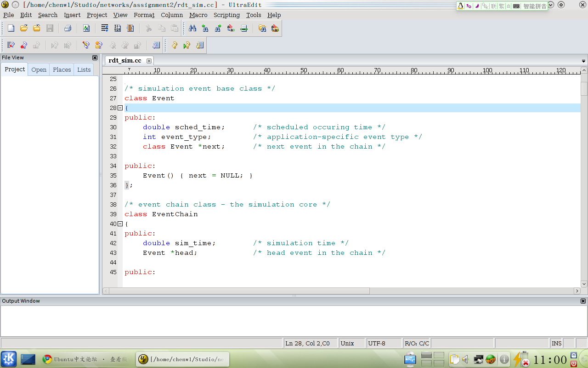Open the Replace tool icon
588x368 pixels.
tap(231, 28)
